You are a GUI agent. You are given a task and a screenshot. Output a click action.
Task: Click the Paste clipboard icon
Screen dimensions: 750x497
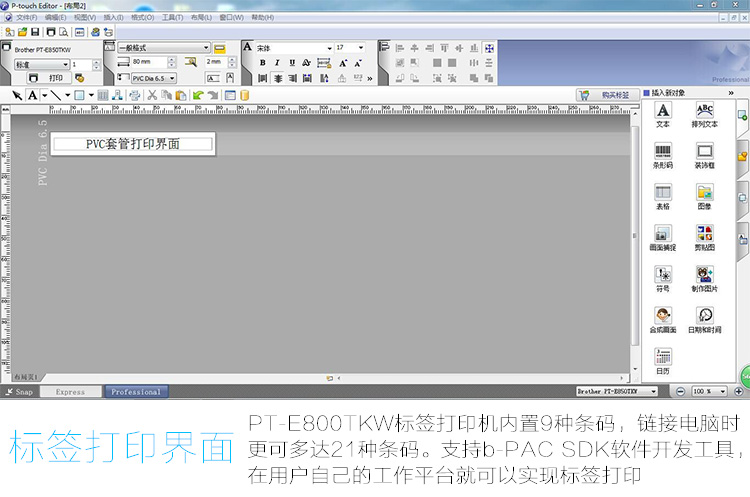pyautogui.click(x=181, y=95)
